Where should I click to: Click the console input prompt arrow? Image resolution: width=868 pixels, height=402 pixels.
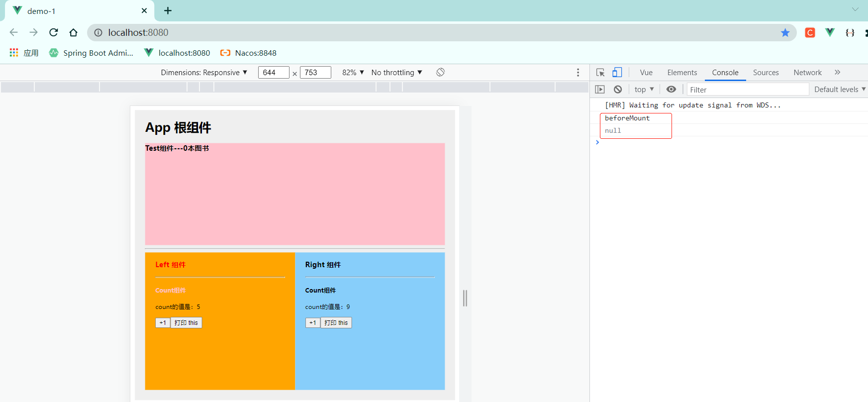[x=597, y=142]
